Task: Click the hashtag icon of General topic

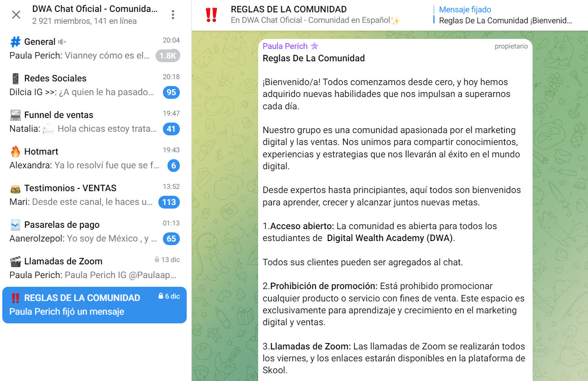Action: pyautogui.click(x=15, y=42)
